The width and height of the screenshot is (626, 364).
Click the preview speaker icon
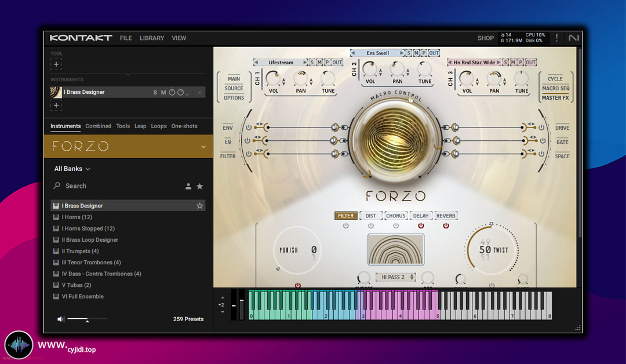[x=61, y=319]
